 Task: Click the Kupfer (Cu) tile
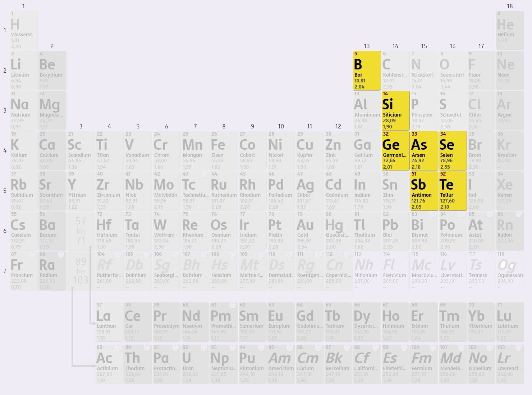point(310,151)
